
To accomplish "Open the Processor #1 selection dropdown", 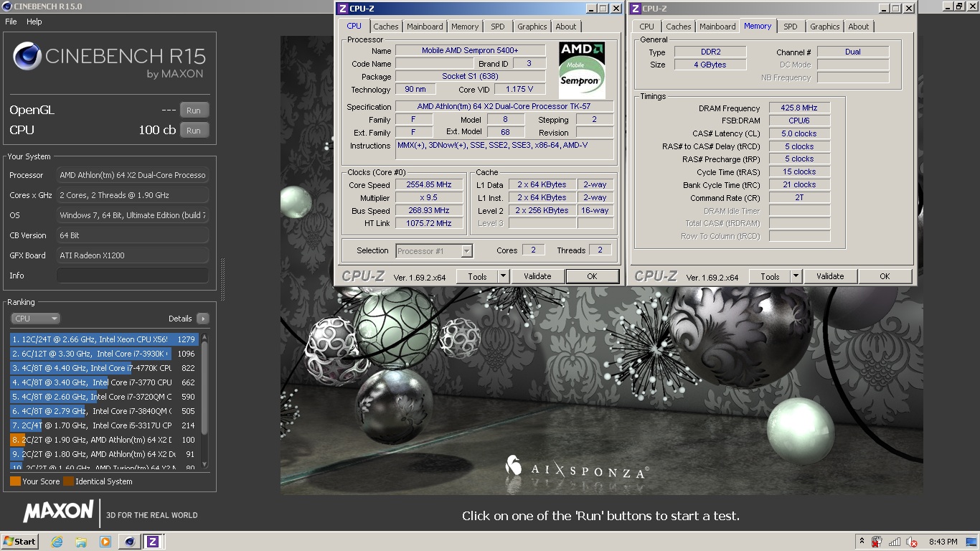I will click(434, 251).
